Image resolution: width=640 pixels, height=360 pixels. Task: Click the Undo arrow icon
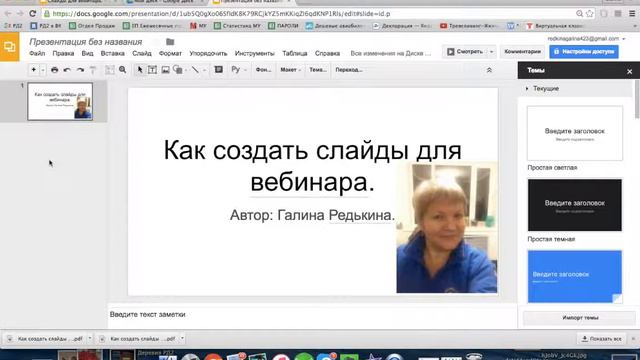point(67,70)
